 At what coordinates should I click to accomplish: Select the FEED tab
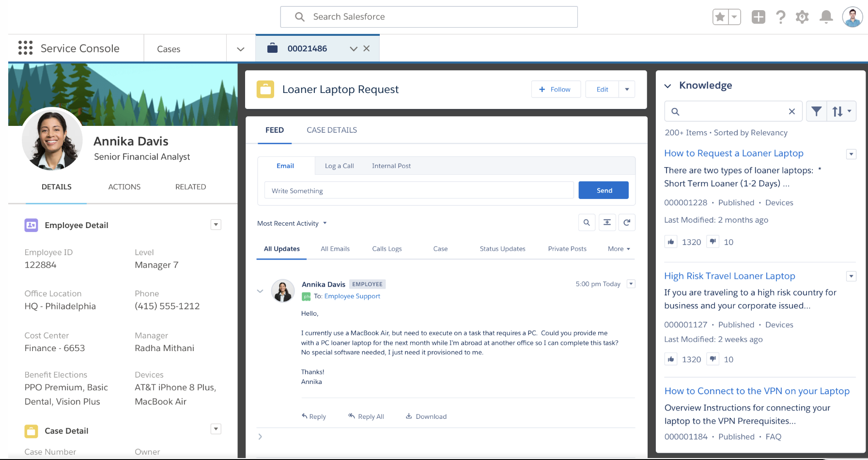[x=275, y=130]
